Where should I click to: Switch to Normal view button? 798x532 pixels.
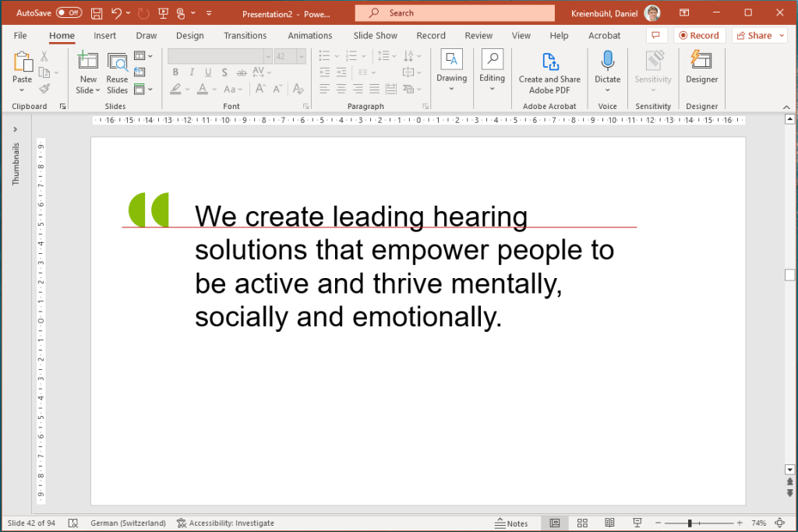555,523
